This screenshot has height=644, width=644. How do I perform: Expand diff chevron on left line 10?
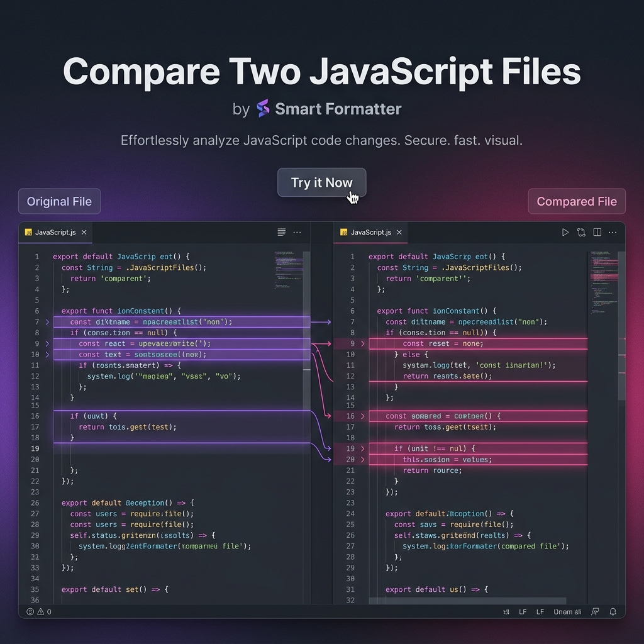coord(47,355)
